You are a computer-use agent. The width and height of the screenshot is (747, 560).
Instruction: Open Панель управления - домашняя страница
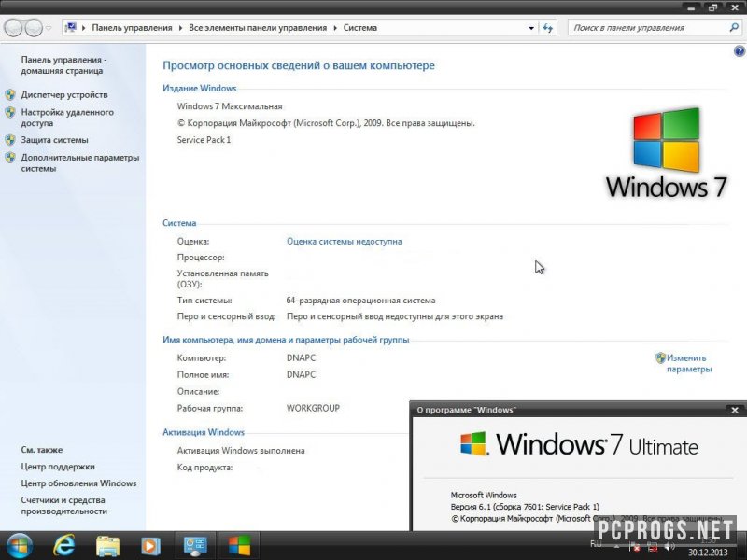click(x=63, y=65)
